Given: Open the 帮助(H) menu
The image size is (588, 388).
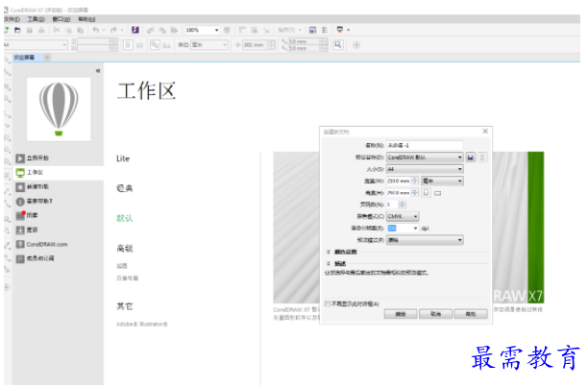Looking at the screenshot, I should pos(86,19).
